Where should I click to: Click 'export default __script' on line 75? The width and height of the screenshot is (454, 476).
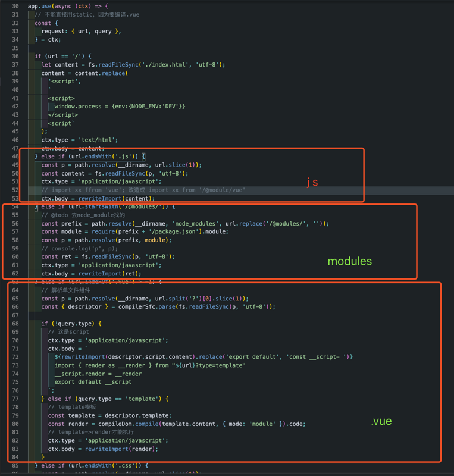pyautogui.click(x=93, y=382)
